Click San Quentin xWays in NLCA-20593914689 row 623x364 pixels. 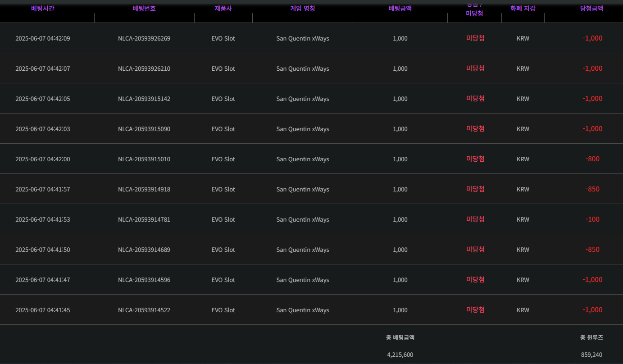point(303,250)
